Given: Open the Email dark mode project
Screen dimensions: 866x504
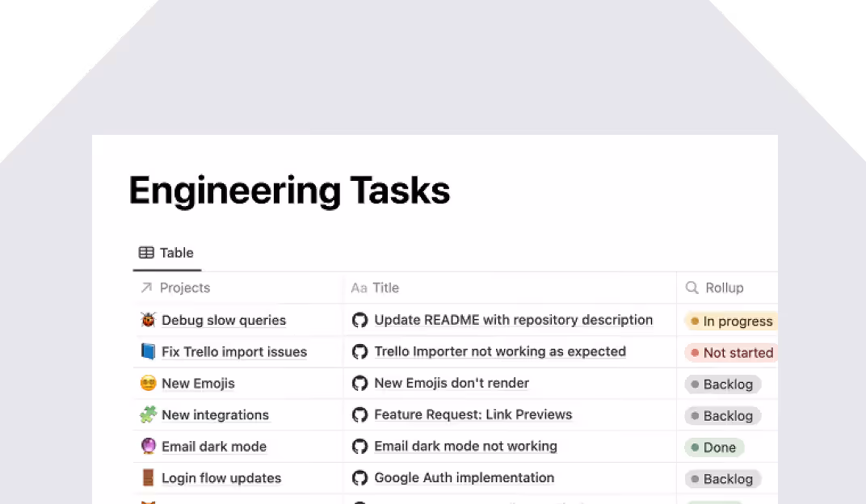Looking at the screenshot, I should coord(214,446).
